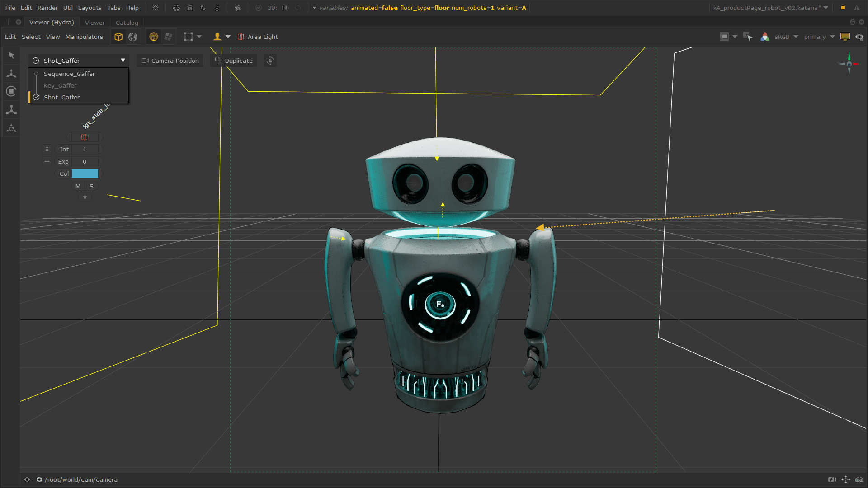This screenshot has width=868, height=488.
Task: Toggle the eye icon next to camera path
Action: (x=27, y=479)
